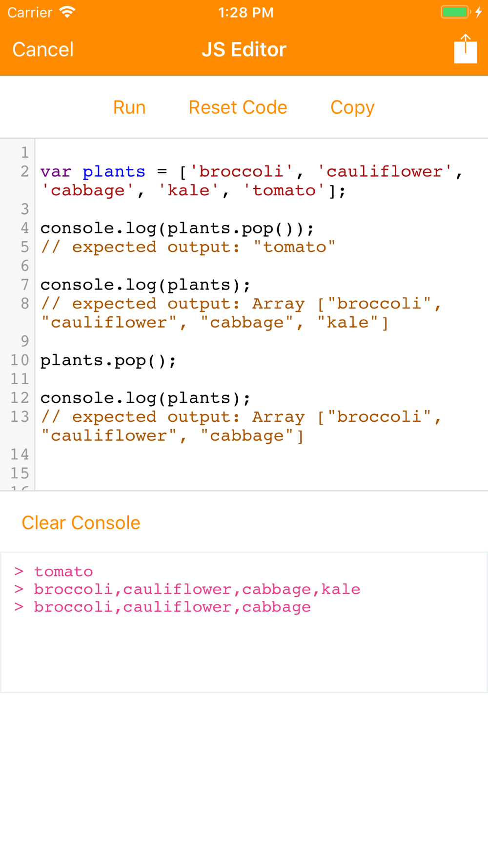Click line number 13 in gutter
The image size is (488, 868).
tap(20, 417)
